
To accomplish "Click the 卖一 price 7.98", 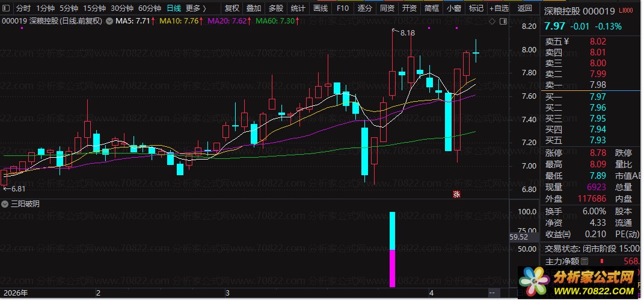I will coord(598,85).
